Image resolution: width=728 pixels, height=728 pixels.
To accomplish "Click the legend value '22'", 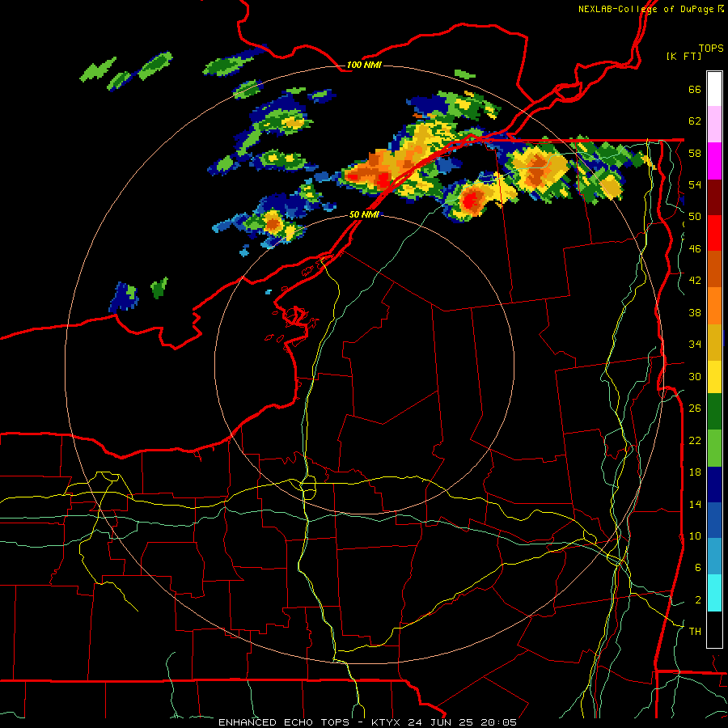I will pyautogui.click(x=695, y=441).
